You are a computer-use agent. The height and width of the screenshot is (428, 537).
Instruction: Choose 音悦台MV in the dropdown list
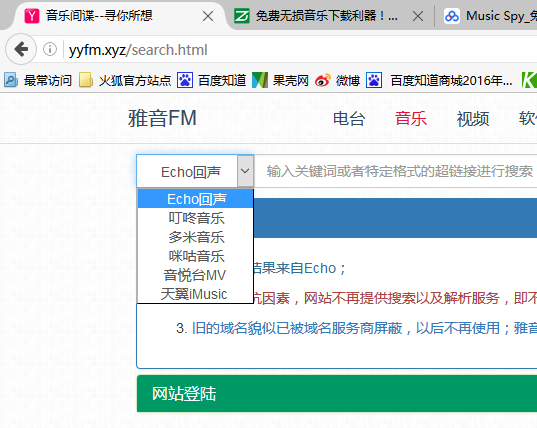pos(196,275)
